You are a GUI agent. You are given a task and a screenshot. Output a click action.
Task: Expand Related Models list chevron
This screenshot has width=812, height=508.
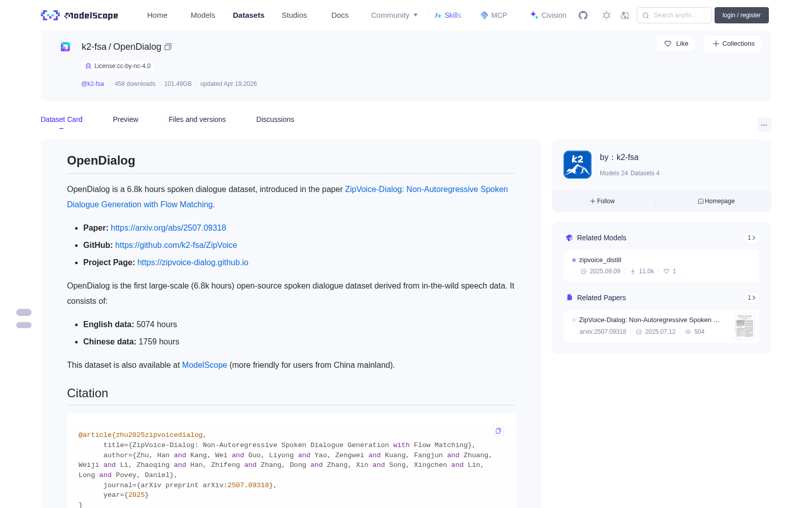pyautogui.click(x=752, y=238)
